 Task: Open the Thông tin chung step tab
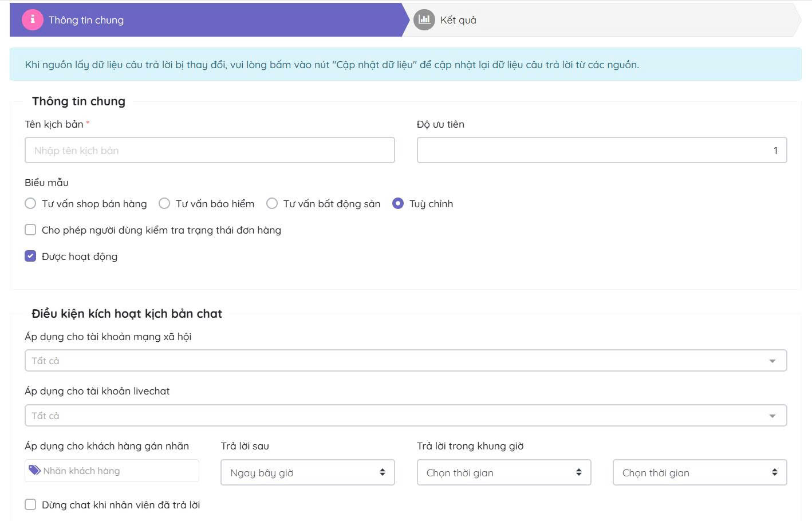(86, 20)
